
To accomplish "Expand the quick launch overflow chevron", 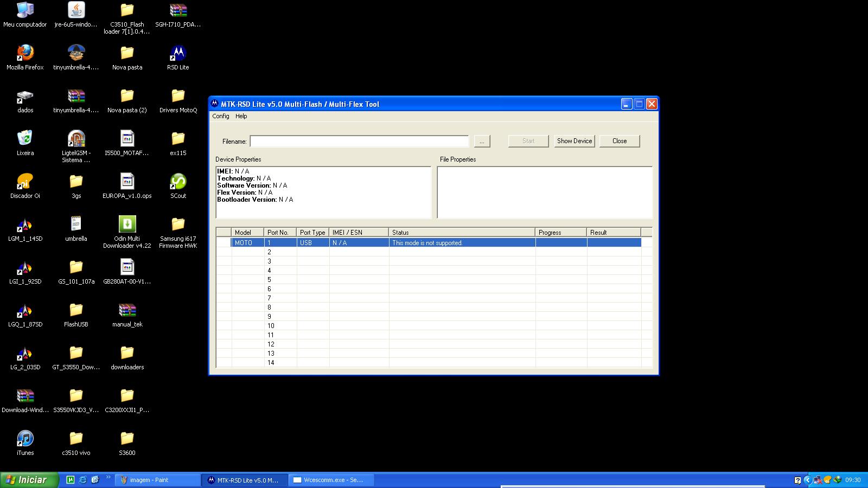I will tap(108, 478).
